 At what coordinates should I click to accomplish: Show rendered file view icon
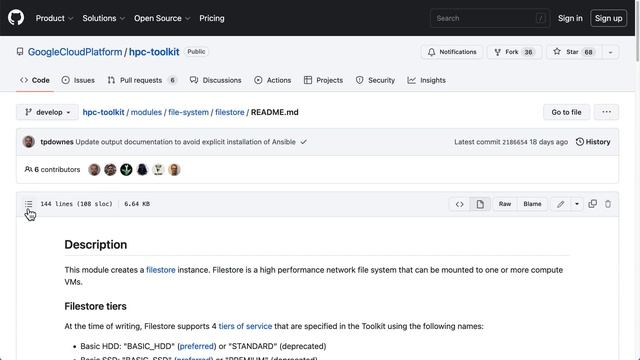[x=480, y=204]
